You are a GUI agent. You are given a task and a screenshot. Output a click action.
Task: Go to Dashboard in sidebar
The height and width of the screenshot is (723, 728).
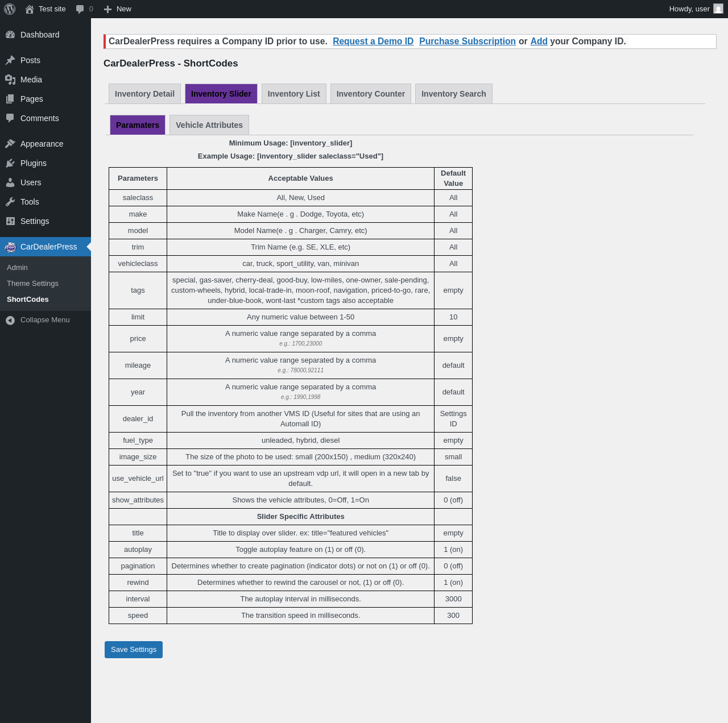pyautogui.click(x=40, y=35)
